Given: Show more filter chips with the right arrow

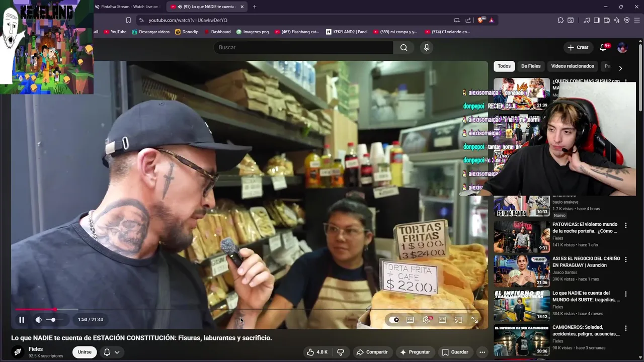Looking at the screenshot, I should pyautogui.click(x=620, y=68).
